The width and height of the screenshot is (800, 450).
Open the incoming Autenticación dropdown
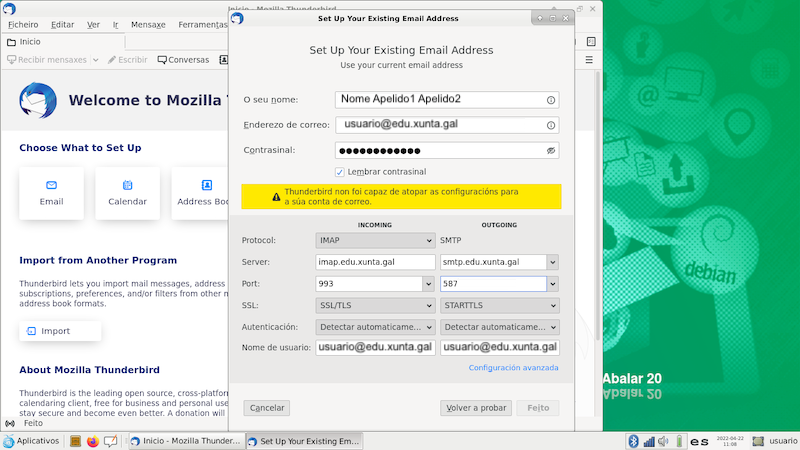coord(374,327)
